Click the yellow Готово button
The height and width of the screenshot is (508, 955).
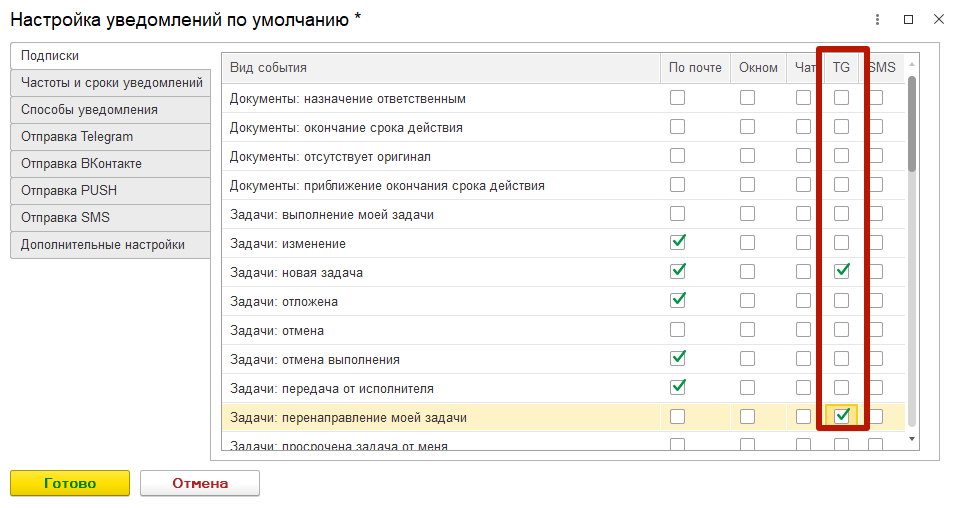tap(70, 483)
